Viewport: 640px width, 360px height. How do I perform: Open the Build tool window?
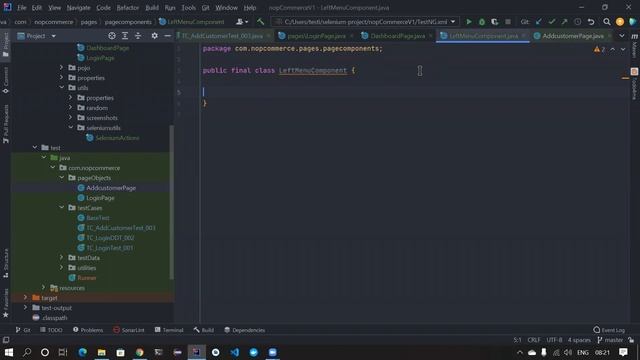[204, 330]
